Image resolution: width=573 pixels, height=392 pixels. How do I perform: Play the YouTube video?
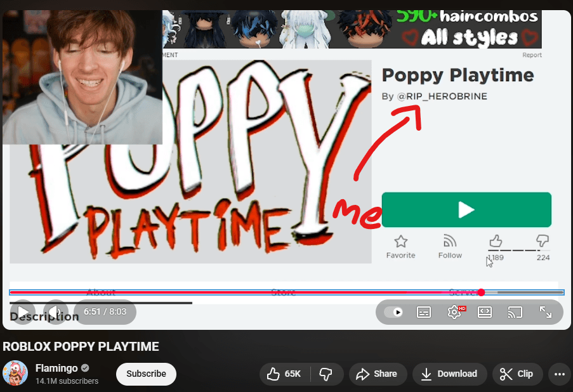(x=23, y=312)
